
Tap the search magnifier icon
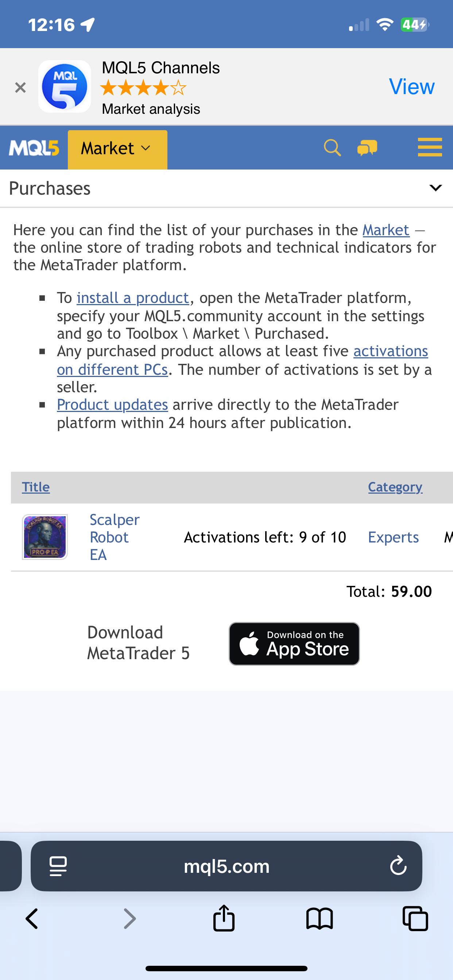332,148
